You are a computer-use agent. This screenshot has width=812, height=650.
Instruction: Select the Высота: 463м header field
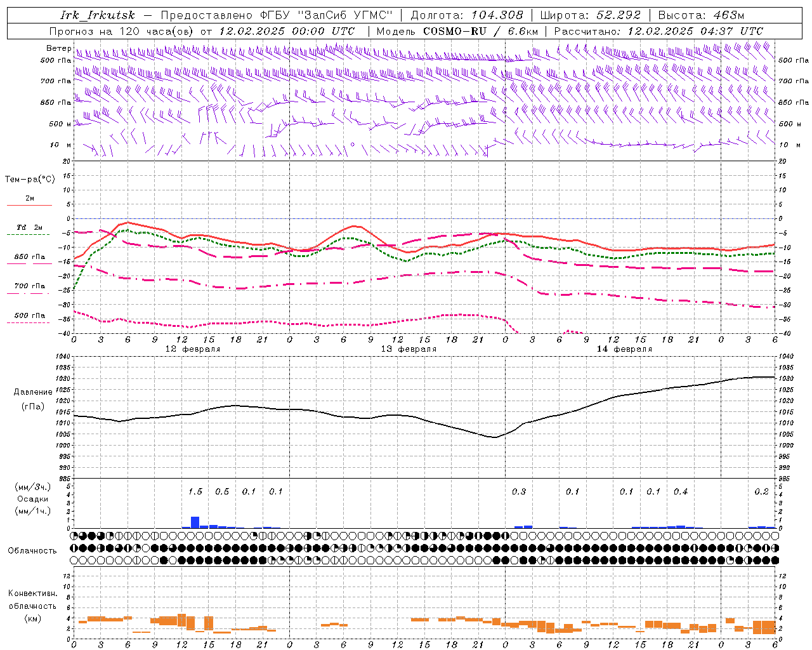pyautogui.click(x=701, y=15)
